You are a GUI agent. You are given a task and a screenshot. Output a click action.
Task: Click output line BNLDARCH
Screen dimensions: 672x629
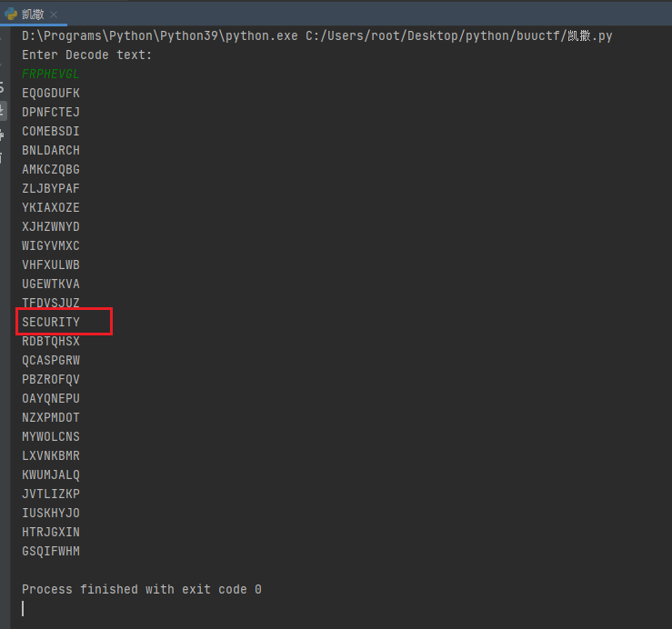pyautogui.click(x=51, y=150)
